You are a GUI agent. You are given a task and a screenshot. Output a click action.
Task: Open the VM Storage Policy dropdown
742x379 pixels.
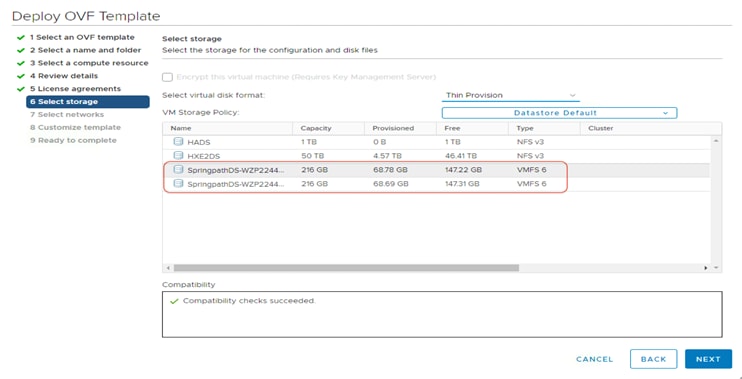tap(559, 113)
